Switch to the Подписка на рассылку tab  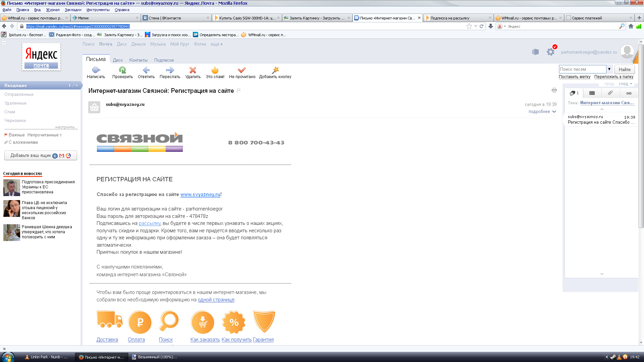pyautogui.click(x=458, y=18)
